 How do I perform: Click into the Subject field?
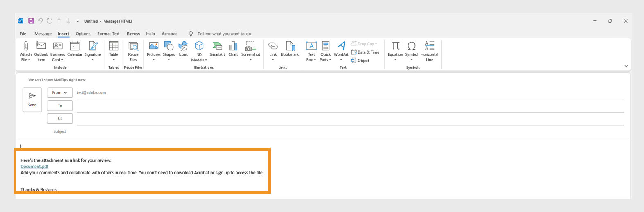pos(350,131)
